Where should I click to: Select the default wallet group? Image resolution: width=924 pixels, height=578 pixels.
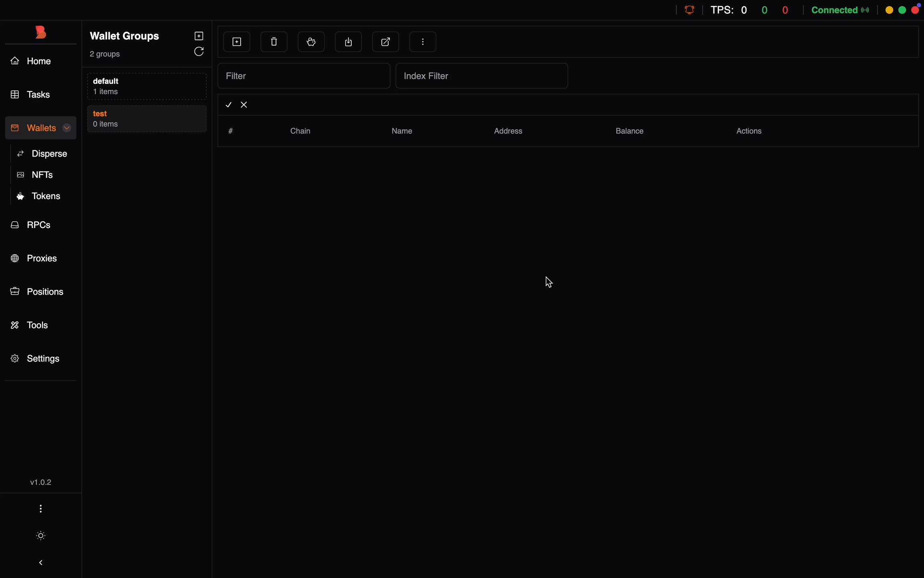click(x=147, y=86)
